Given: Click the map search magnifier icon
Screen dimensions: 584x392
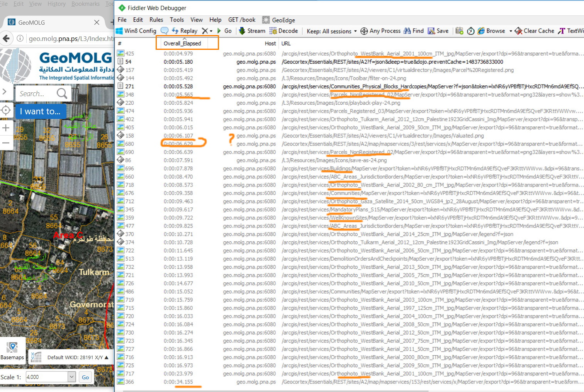Looking at the screenshot, I should [62, 93].
